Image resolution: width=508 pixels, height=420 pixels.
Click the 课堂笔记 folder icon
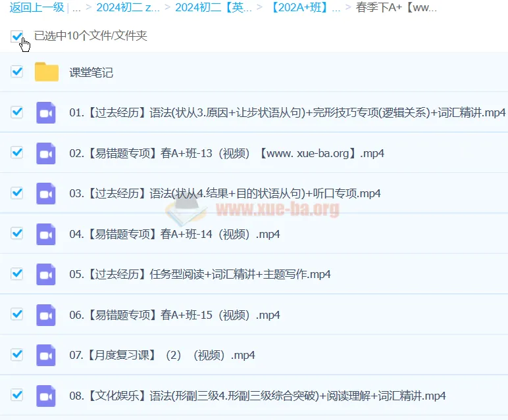[47, 72]
